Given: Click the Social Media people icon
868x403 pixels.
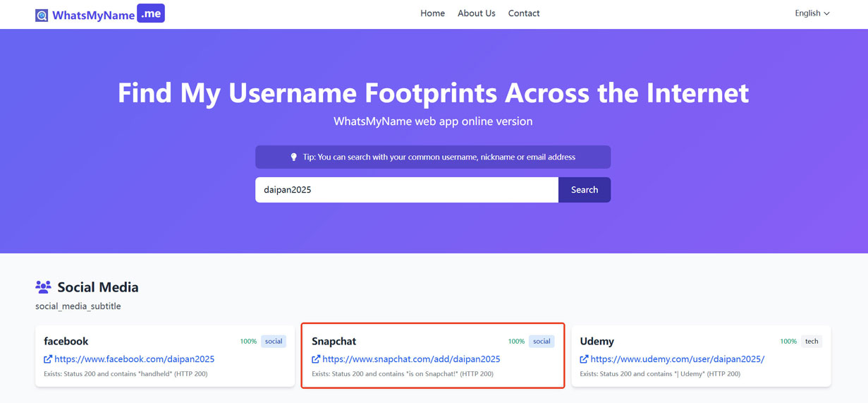Looking at the screenshot, I should pos(43,287).
